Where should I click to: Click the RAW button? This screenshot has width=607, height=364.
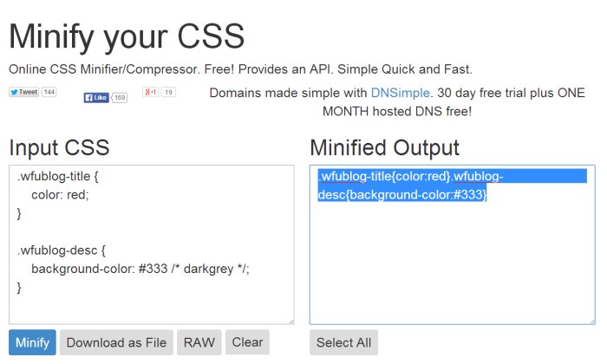pos(199,342)
